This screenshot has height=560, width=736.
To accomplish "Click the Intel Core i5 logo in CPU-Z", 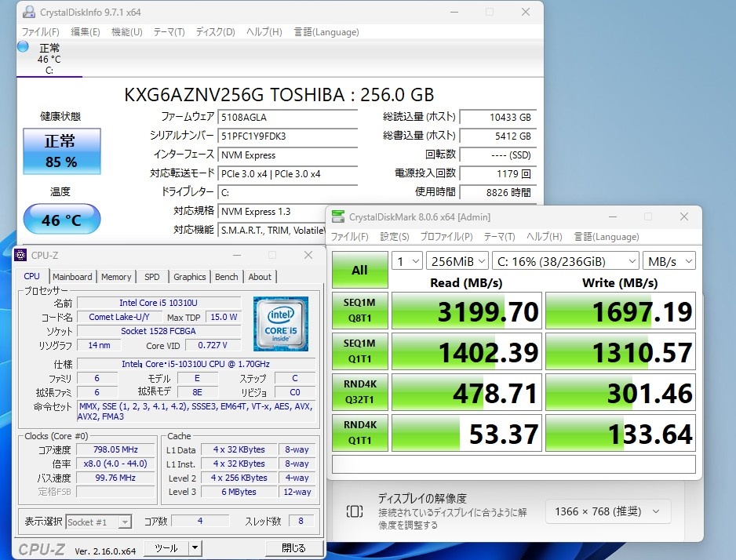I will pos(281,324).
